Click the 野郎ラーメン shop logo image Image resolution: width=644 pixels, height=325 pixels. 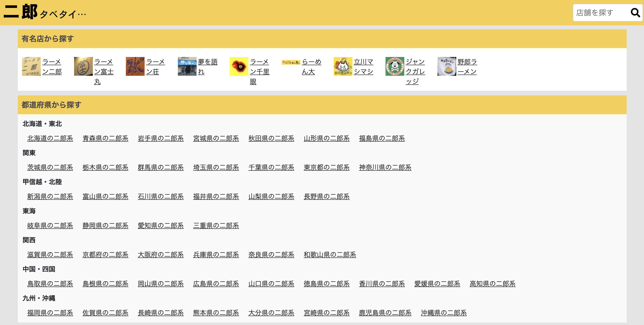point(446,66)
